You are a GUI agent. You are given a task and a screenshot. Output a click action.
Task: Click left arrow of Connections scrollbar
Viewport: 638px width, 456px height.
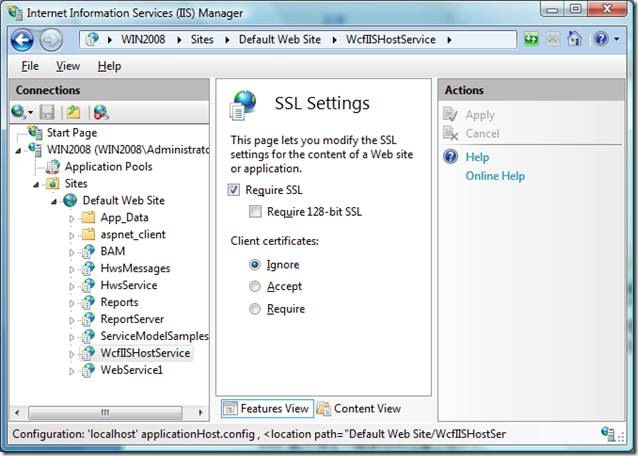click(x=17, y=412)
